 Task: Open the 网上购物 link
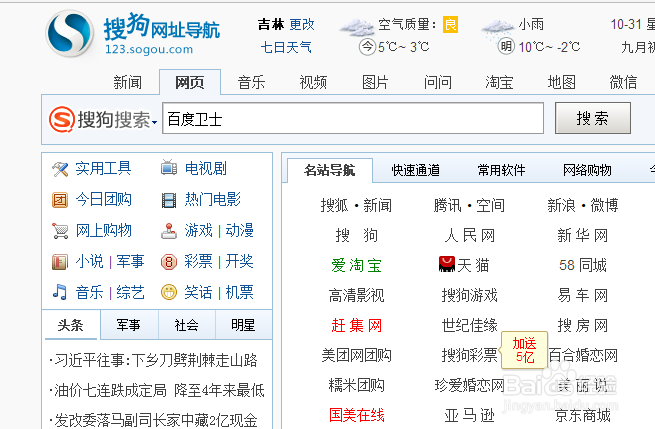click(103, 230)
